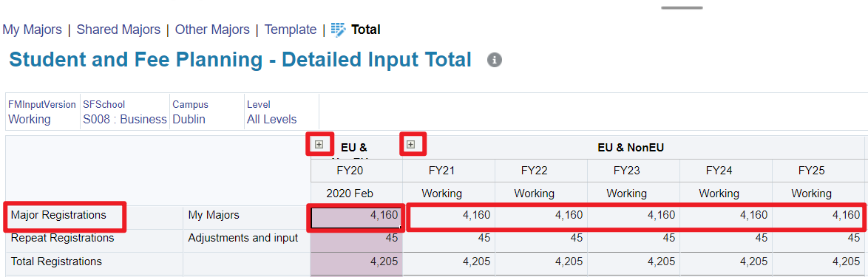Expand the FY20 EU & NonEU column
Viewport: 868px width, 277px height.
click(319, 144)
